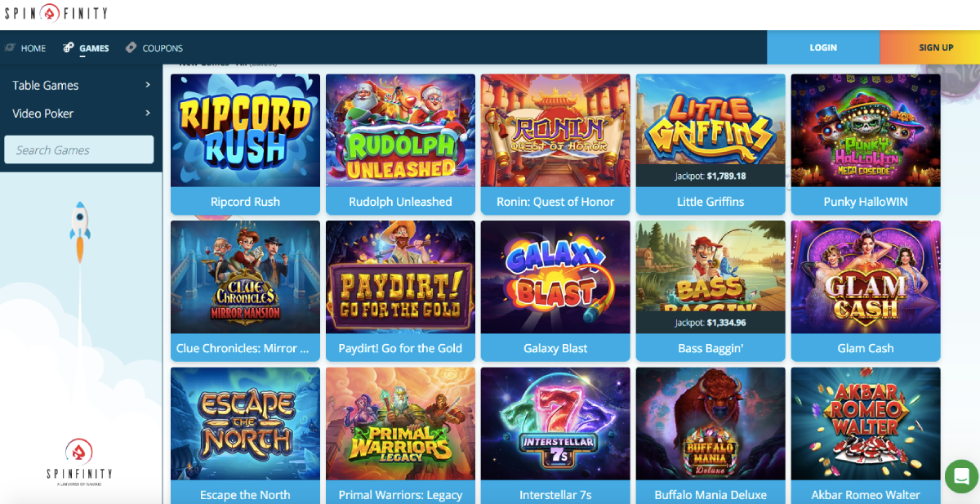Click the rocket illustration in the sidebar
Image resolution: width=980 pixels, height=504 pixels.
click(x=80, y=233)
